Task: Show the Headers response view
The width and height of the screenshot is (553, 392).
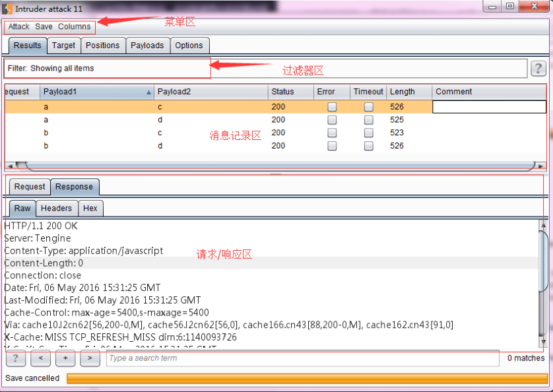Action: (x=57, y=209)
